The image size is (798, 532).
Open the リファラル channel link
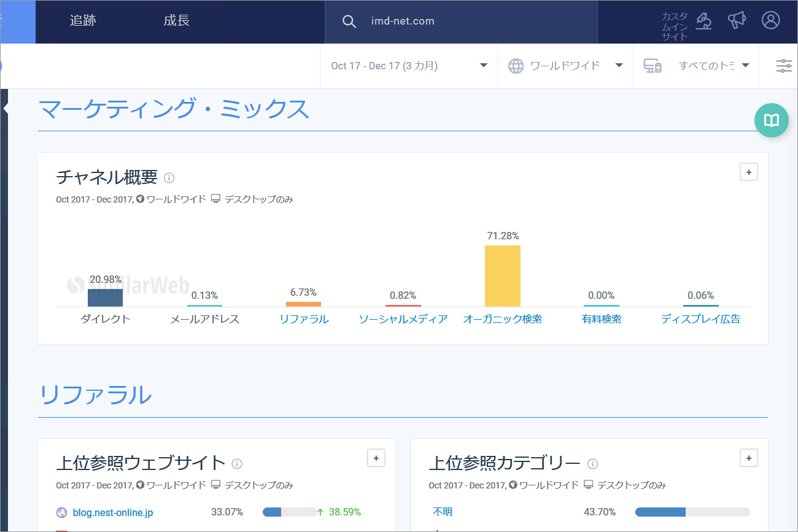[304, 319]
